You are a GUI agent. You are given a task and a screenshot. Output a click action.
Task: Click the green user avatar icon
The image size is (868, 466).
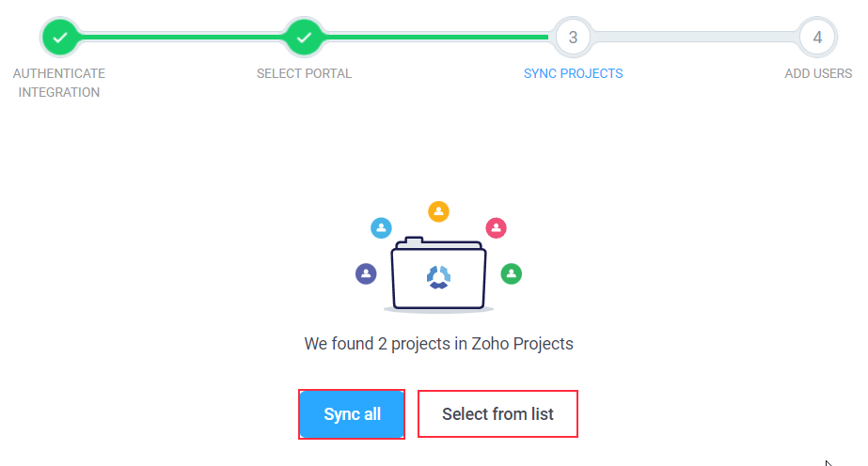pos(511,273)
